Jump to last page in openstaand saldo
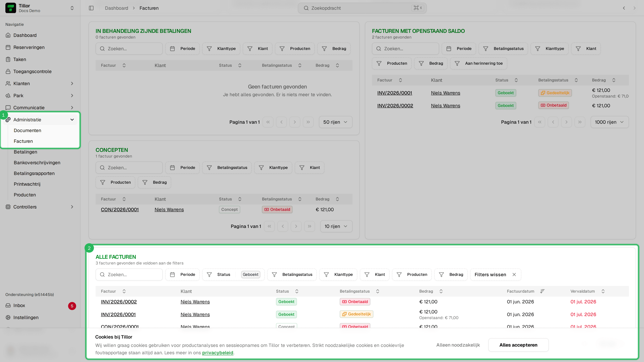644x362 pixels. [580, 122]
